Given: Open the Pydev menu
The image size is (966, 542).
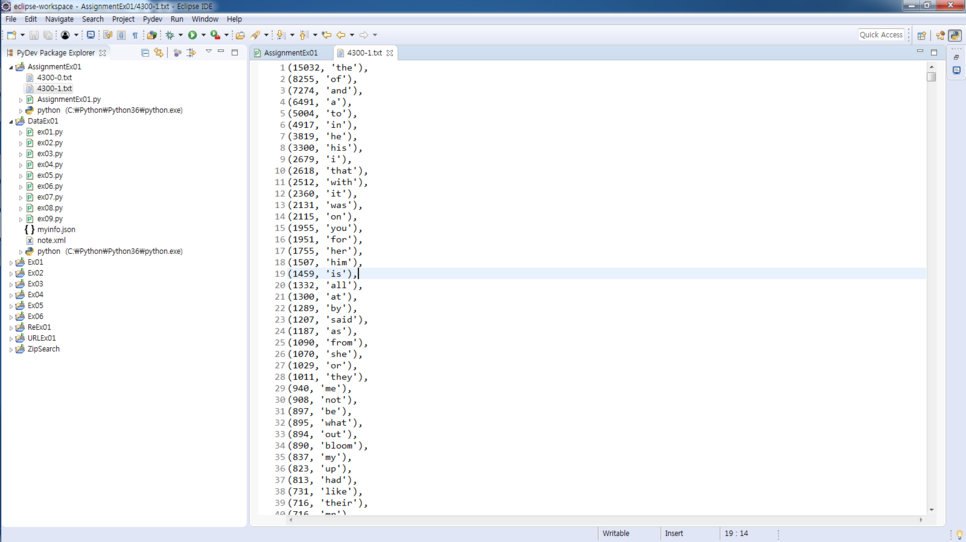Looking at the screenshot, I should point(152,19).
